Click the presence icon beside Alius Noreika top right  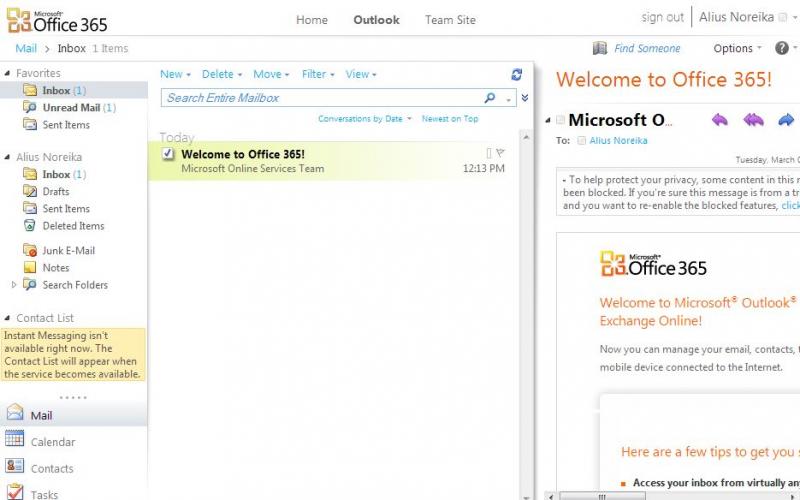(x=783, y=18)
